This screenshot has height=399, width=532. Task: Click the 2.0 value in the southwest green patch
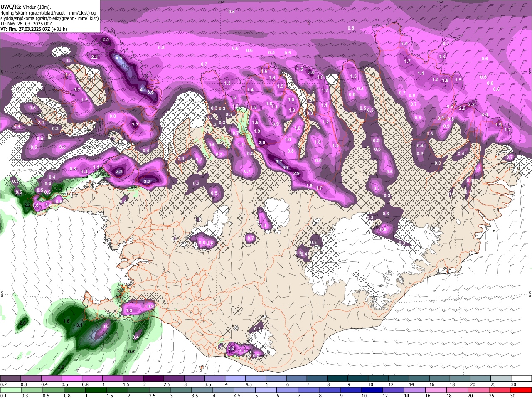(22, 323)
